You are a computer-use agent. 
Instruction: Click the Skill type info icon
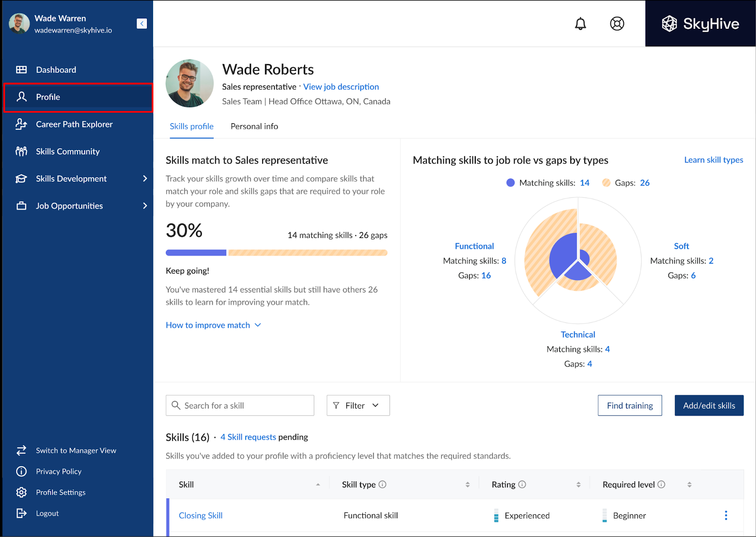(x=383, y=485)
